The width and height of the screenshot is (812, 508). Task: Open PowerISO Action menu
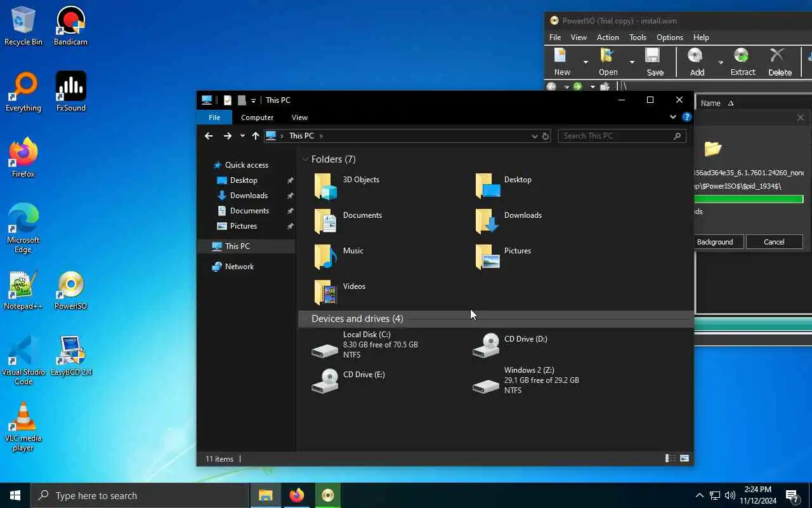[608, 37]
